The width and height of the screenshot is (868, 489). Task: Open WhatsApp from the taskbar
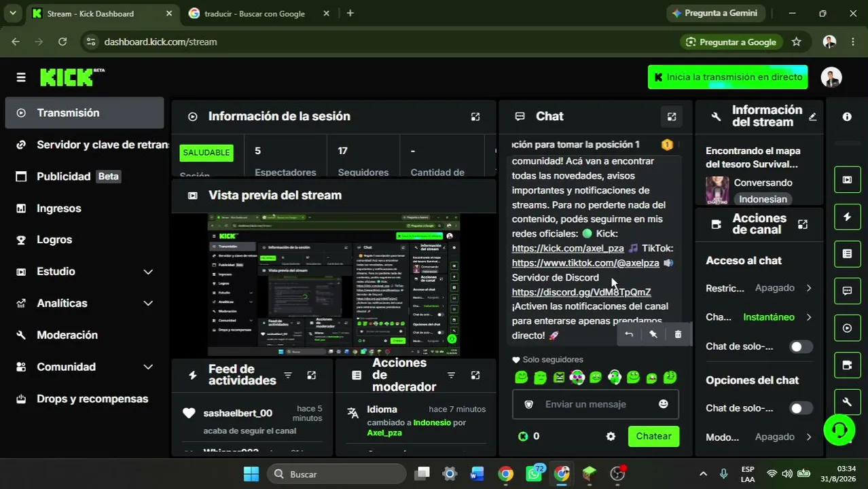(534, 474)
